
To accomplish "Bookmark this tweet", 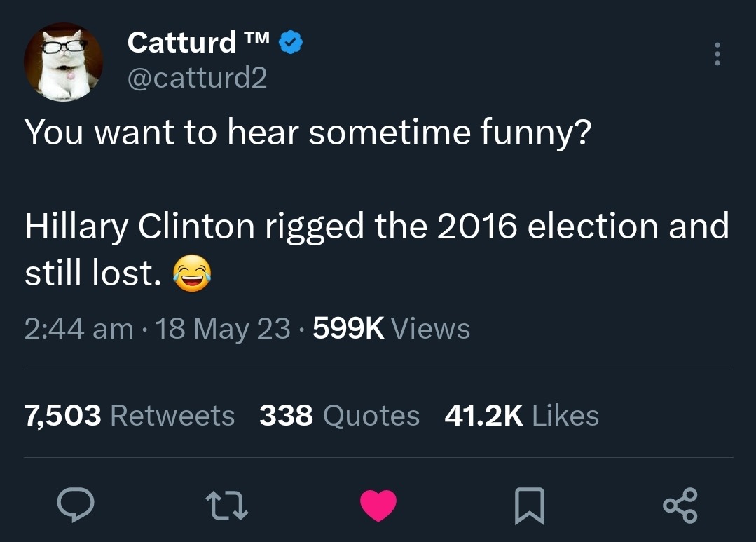I will [x=530, y=506].
